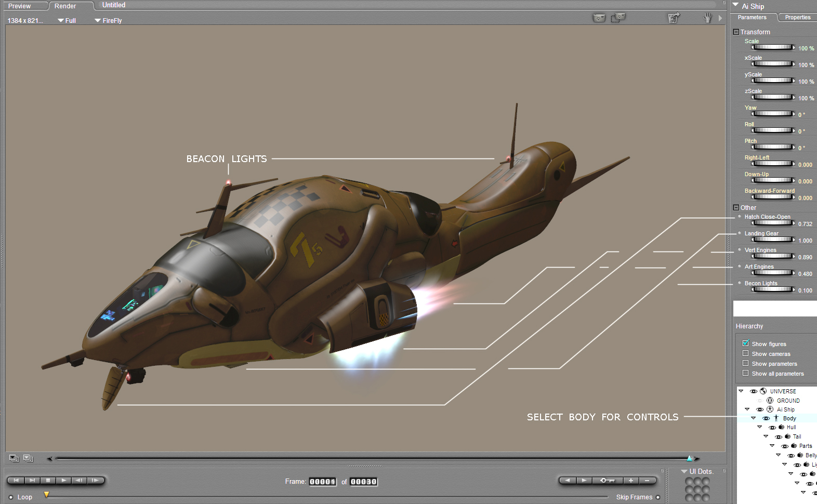Image resolution: width=817 pixels, height=504 pixels.
Task: Click the export image icon
Action: [x=674, y=18]
